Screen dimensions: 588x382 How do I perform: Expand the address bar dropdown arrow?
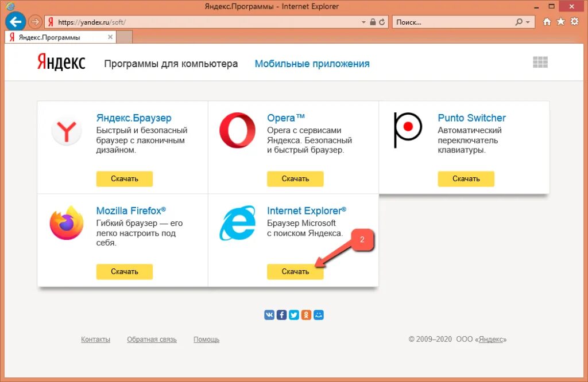pos(363,22)
